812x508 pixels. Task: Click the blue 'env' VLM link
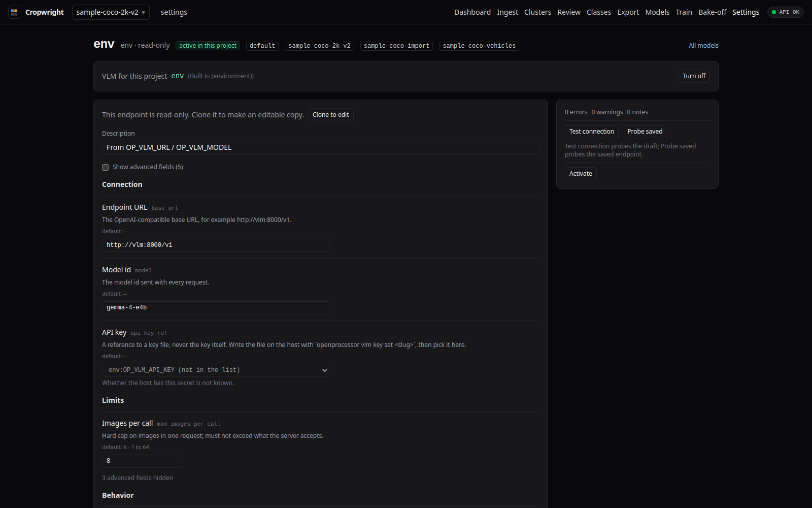pos(177,76)
